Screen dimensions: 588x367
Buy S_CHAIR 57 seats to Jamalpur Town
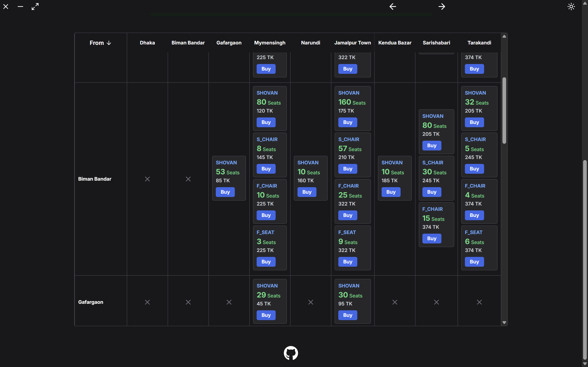coord(348,169)
